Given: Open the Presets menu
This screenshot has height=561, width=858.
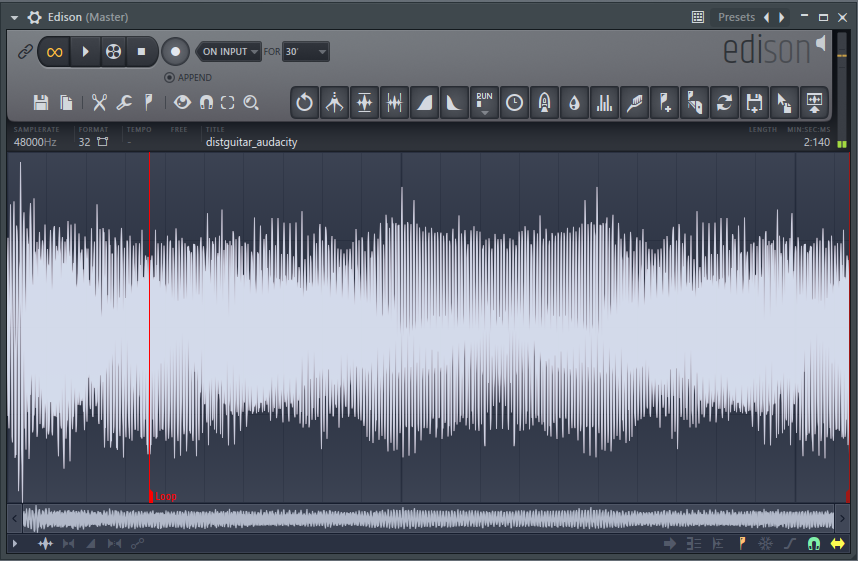Looking at the screenshot, I should click(x=736, y=17).
